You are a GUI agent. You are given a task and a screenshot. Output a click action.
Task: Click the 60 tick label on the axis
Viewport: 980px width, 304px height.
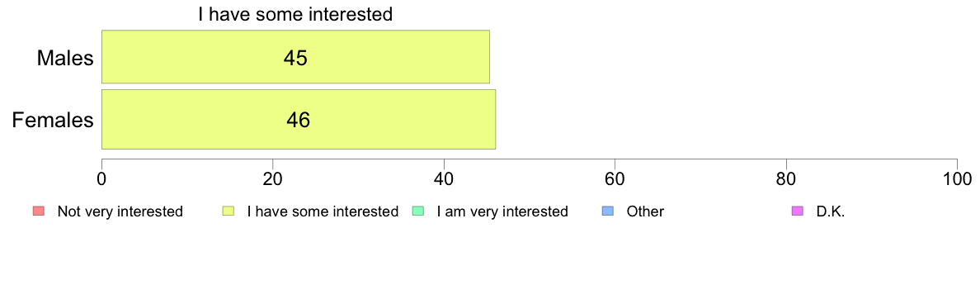pos(615,178)
